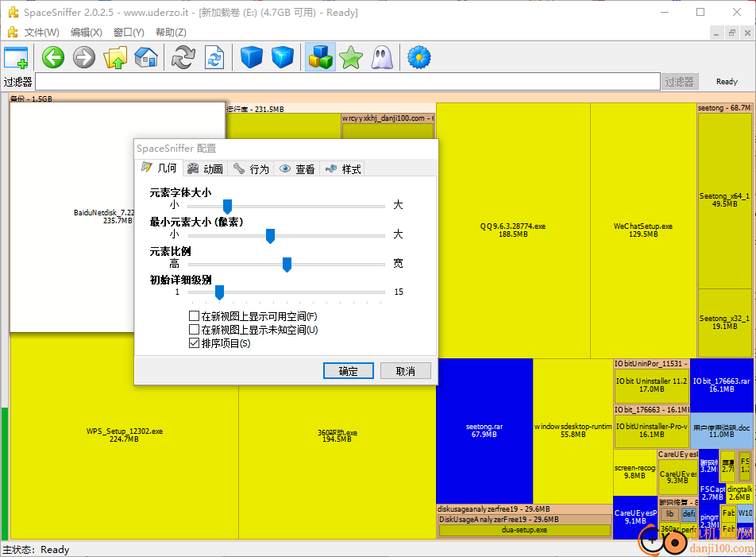This screenshot has width=756, height=557.
Task: Select the IObitUninstaller-Pro-v 16.1MB block
Action: [651, 431]
